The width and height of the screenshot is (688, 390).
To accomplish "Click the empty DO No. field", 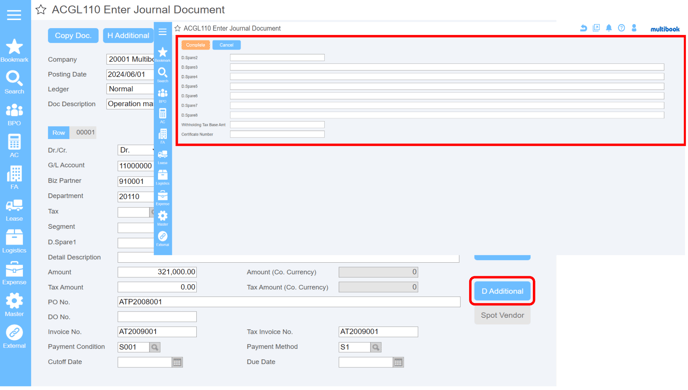I will point(157,317).
